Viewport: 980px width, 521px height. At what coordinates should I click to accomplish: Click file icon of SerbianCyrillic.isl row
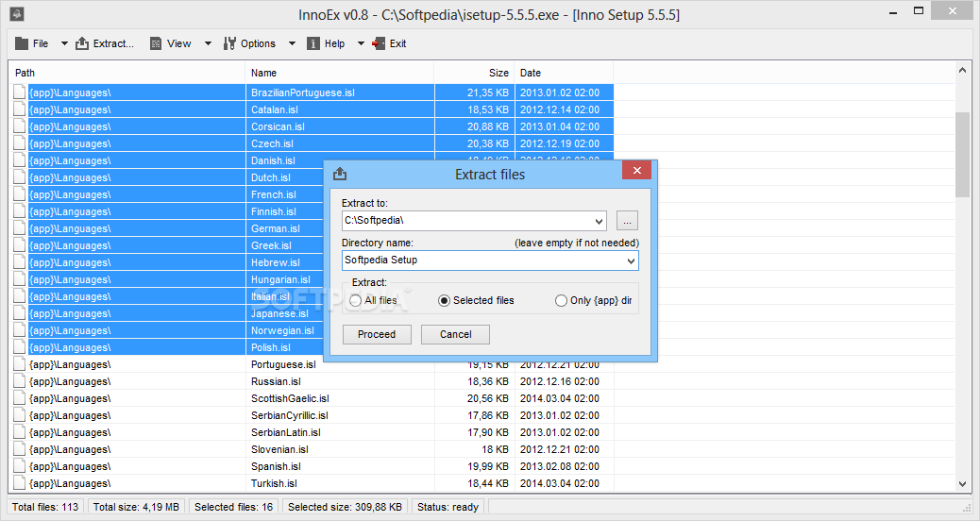[x=20, y=415]
